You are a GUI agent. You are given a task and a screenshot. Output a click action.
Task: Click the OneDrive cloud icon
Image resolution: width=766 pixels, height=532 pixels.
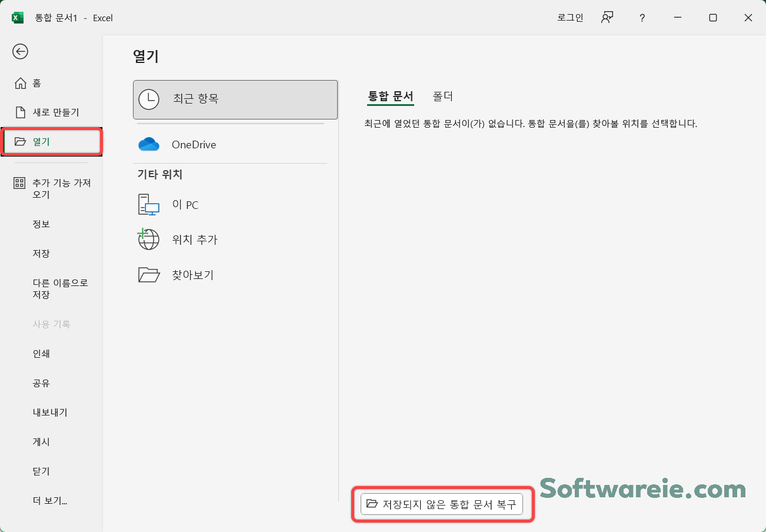149,144
